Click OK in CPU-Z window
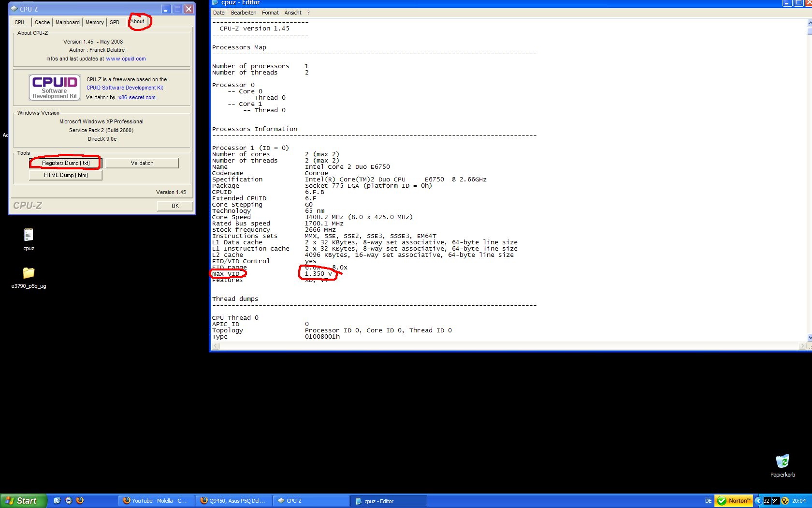 coord(175,206)
